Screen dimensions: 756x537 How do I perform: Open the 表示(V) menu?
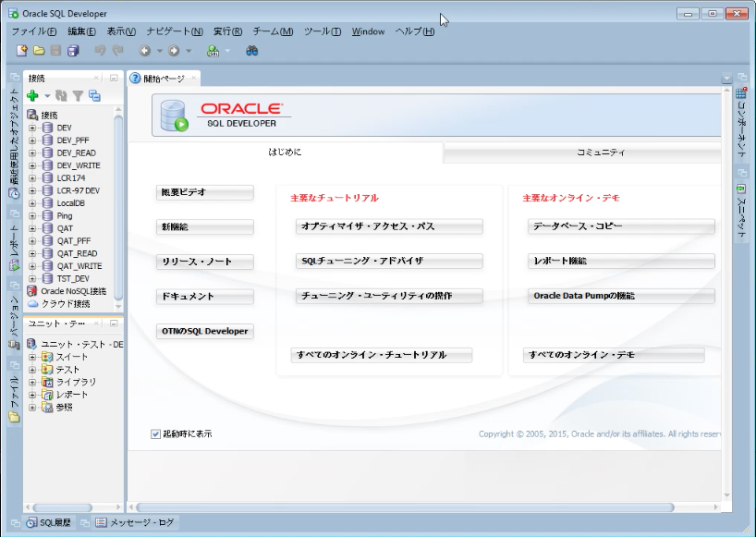pos(121,31)
